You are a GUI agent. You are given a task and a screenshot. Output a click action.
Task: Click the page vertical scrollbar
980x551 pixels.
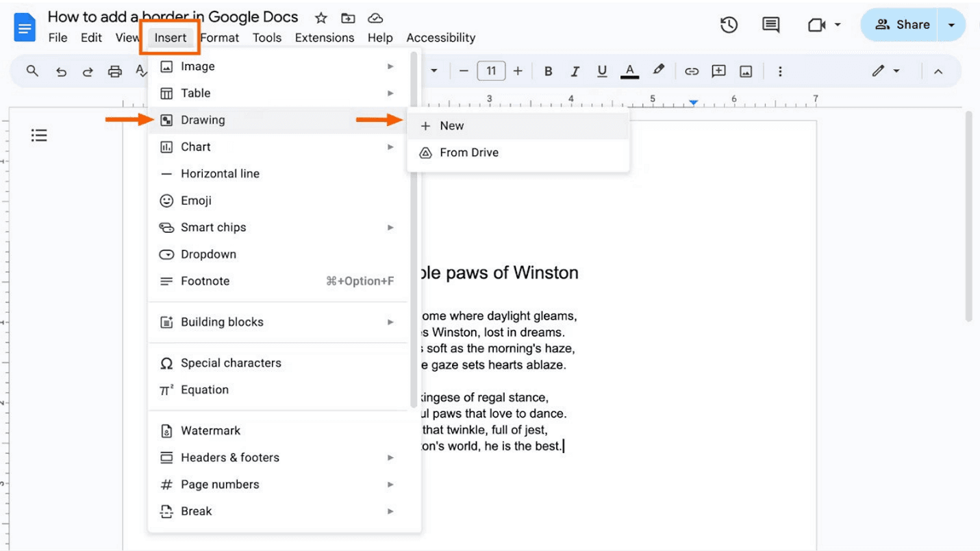tap(968, 216)
